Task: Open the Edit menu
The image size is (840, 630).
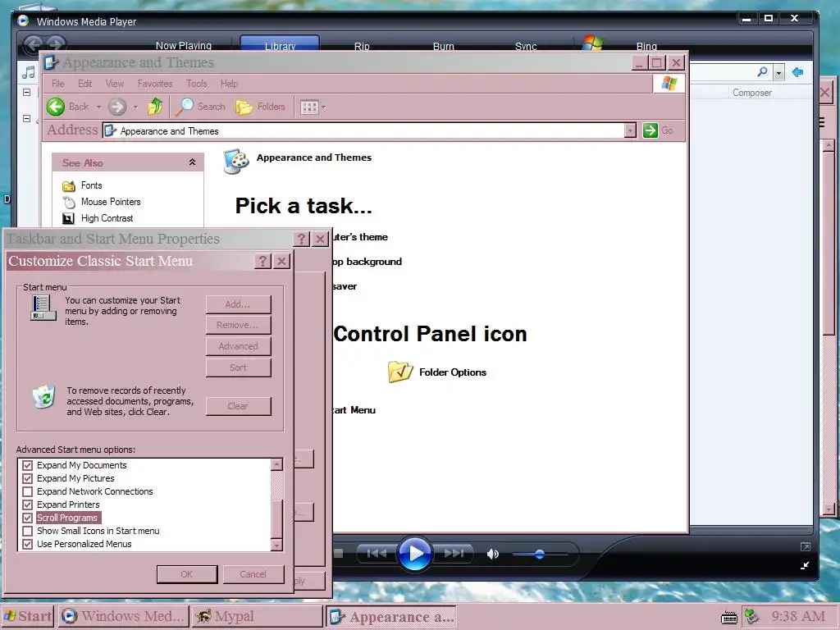Action: [x=84, y=84]
